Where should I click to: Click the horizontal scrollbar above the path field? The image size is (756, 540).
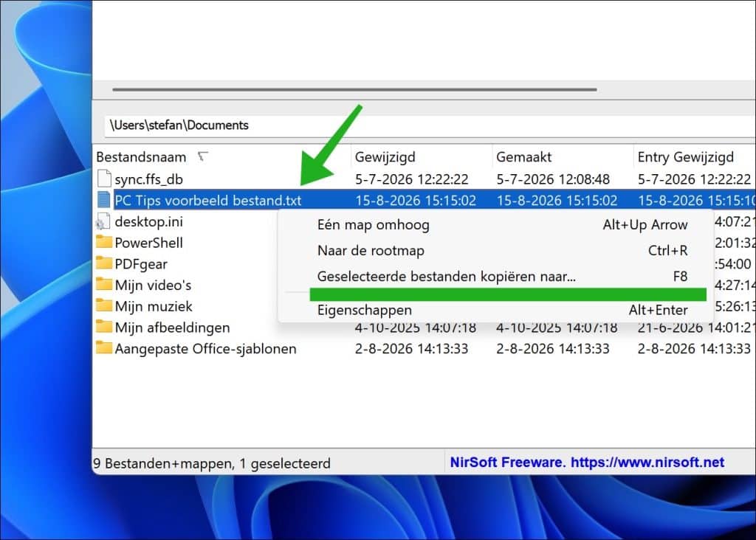click(354, 89)
